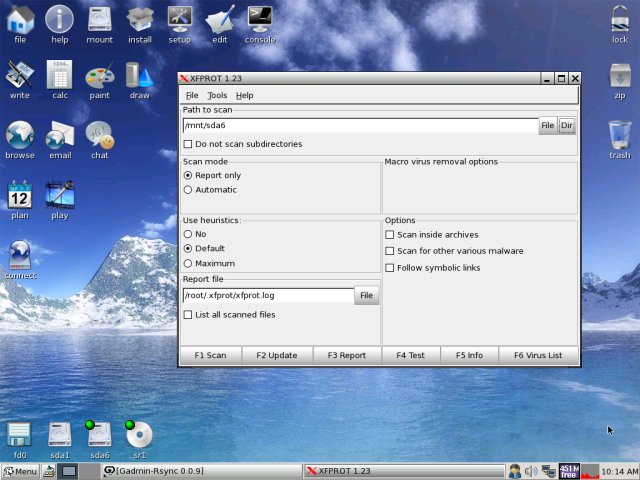
Task: Click the volume speaker tray icon
Action: click(x=531, y=471)
